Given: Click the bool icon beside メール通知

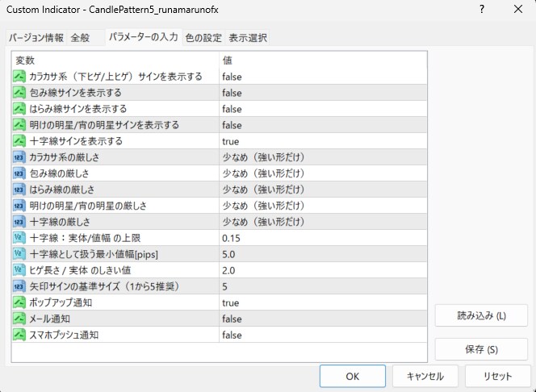Looking at the screenshot, I should 19,319.
